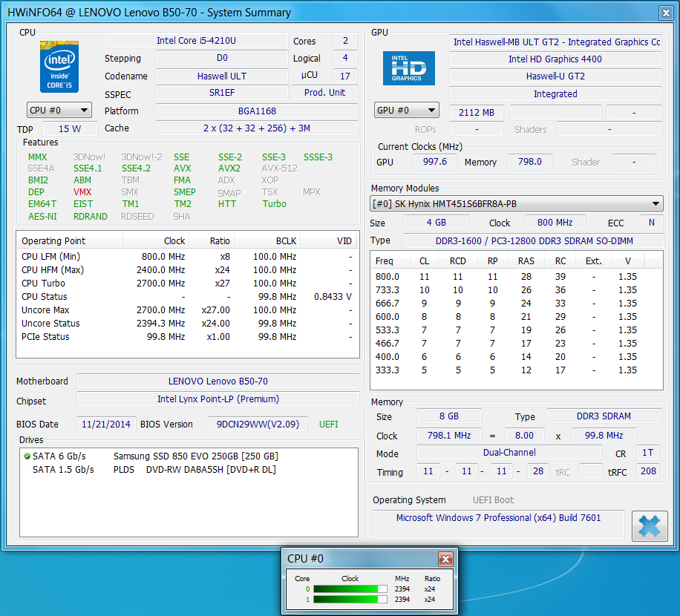Click the green SATA 6 Gb/s drive status icon
The image size is (680, 616).
(x=27, y=456)
